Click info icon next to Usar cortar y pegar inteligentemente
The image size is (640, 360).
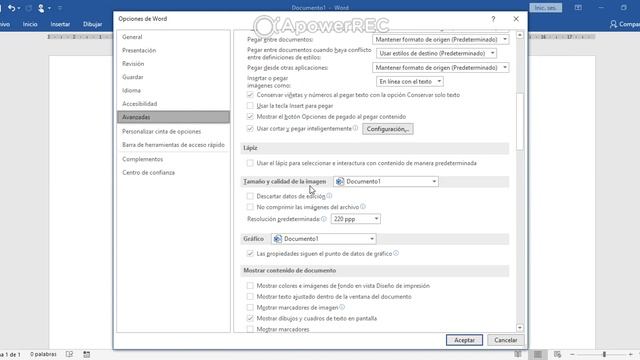pos(356,128)
